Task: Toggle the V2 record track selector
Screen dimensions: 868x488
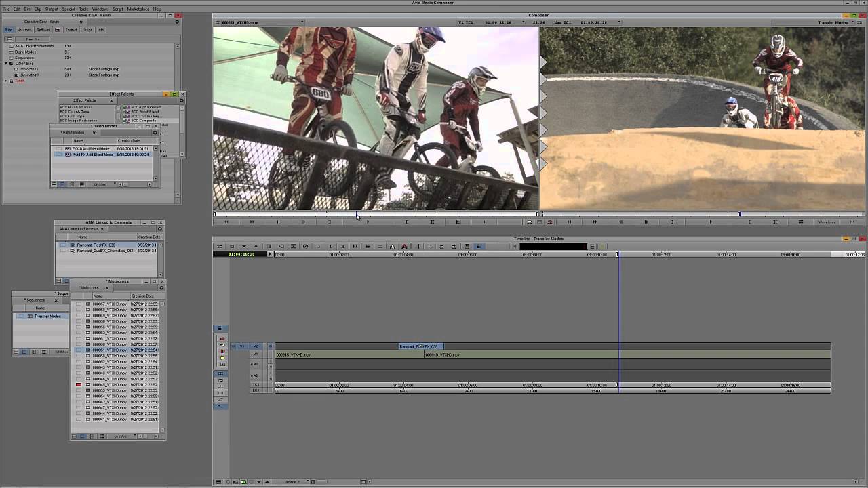Action: [x=256, y=346]
